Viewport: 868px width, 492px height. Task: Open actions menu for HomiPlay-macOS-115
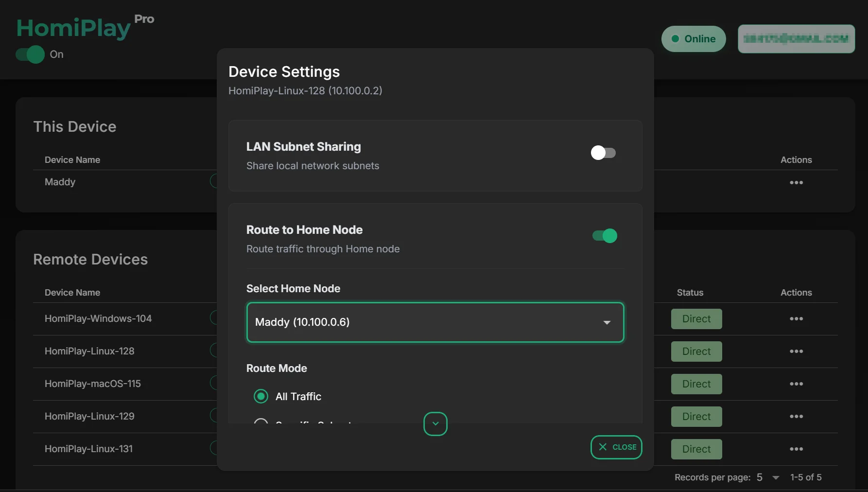(796, 384)
